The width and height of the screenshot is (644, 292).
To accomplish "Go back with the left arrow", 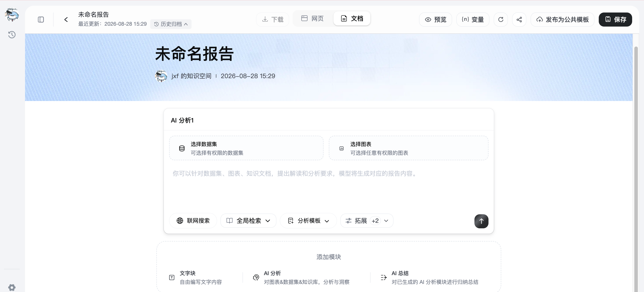I will coord(66,20).
